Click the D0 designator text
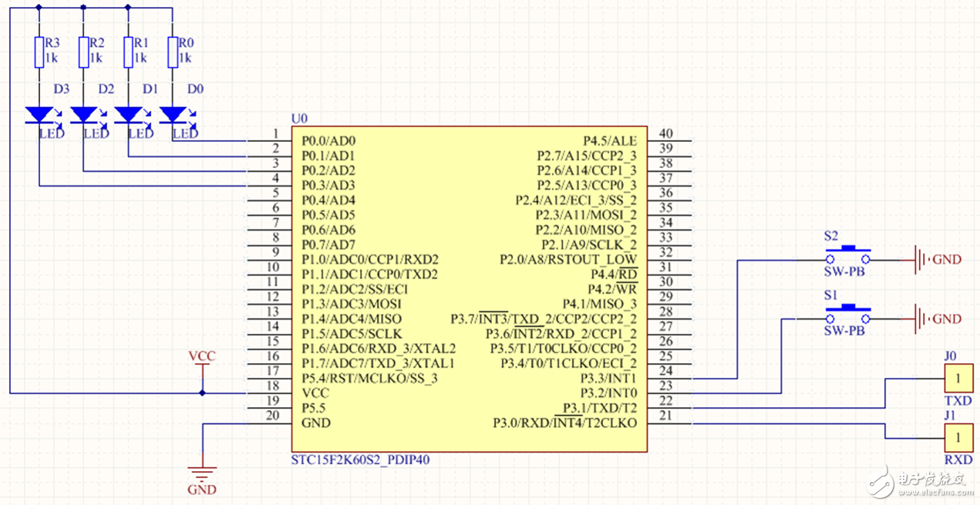 (196, 89)
